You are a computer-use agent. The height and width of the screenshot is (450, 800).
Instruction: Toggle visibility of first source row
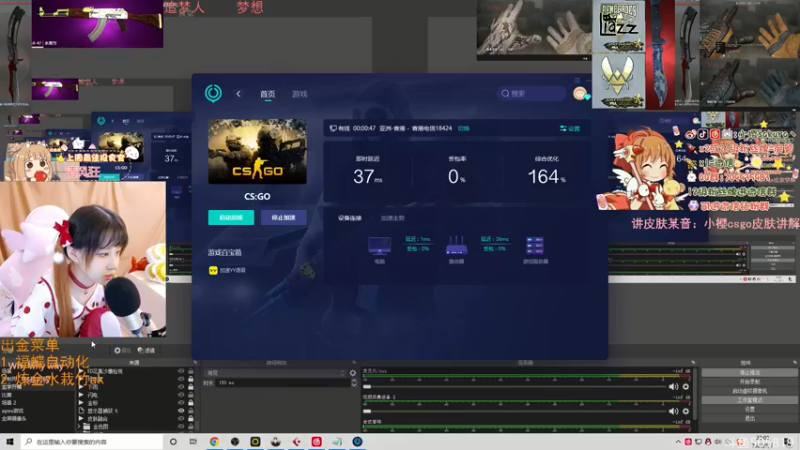point(181,371)
